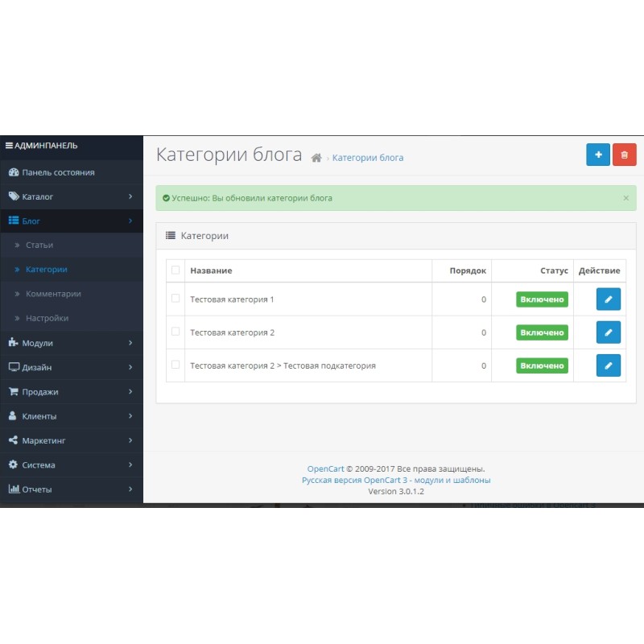The width and height of the screenshot is (644, 644).
Task: Select checkbox for Тестовая категория 2 row
Action: (x=175, y=332)
